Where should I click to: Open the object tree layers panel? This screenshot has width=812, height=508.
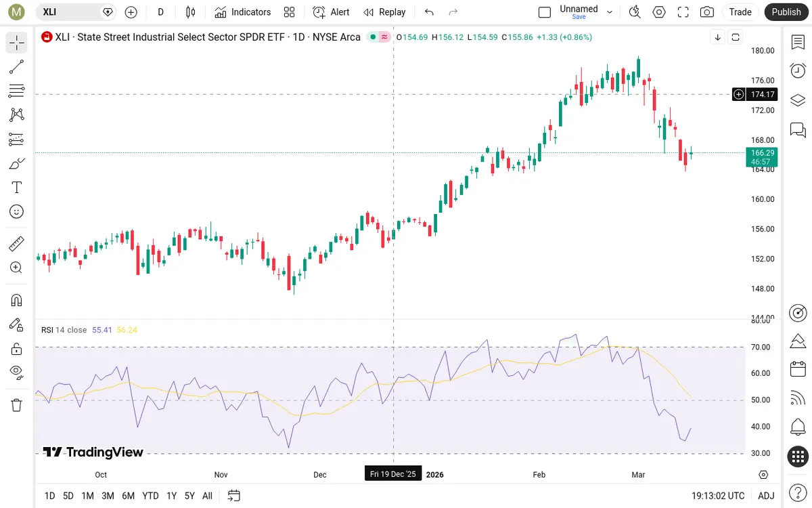coord(798,100)
